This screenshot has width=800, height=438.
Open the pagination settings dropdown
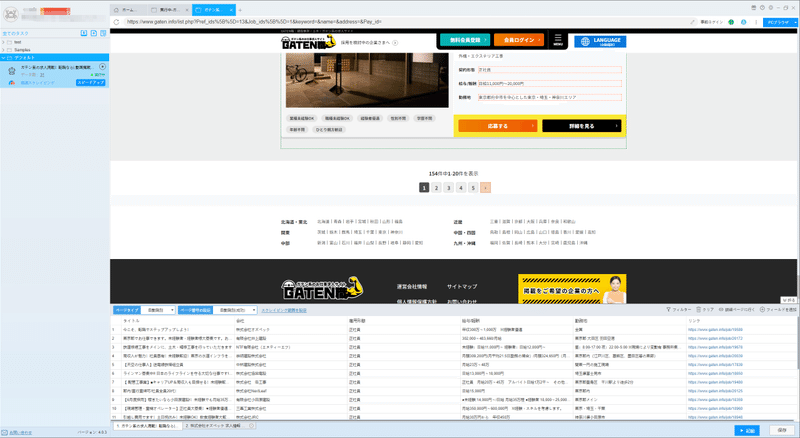(x=235, y=310)
